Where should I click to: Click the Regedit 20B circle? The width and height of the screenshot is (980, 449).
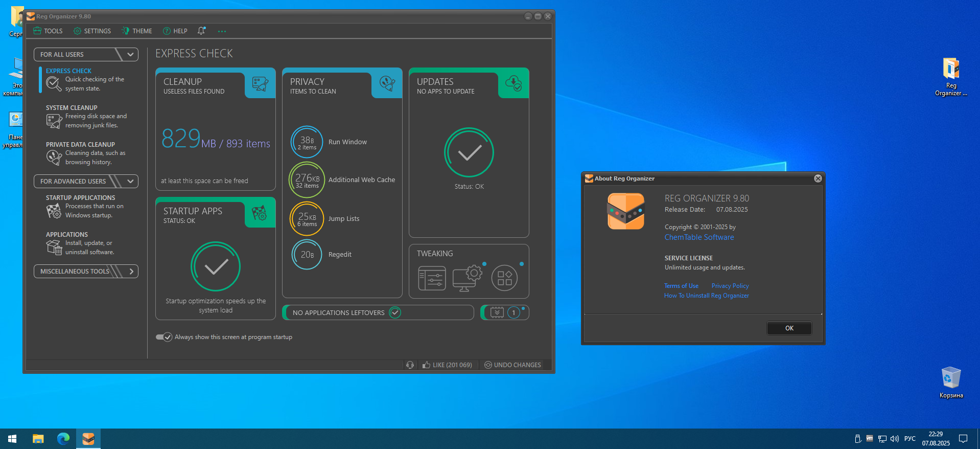pyautogui.click(x=307, y=255)
